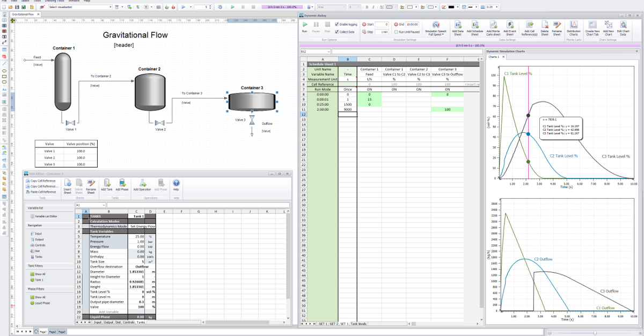Toggle Run Until Paused checkbox
The width and height of the screenshot is (644, 336).
[396, 32]
